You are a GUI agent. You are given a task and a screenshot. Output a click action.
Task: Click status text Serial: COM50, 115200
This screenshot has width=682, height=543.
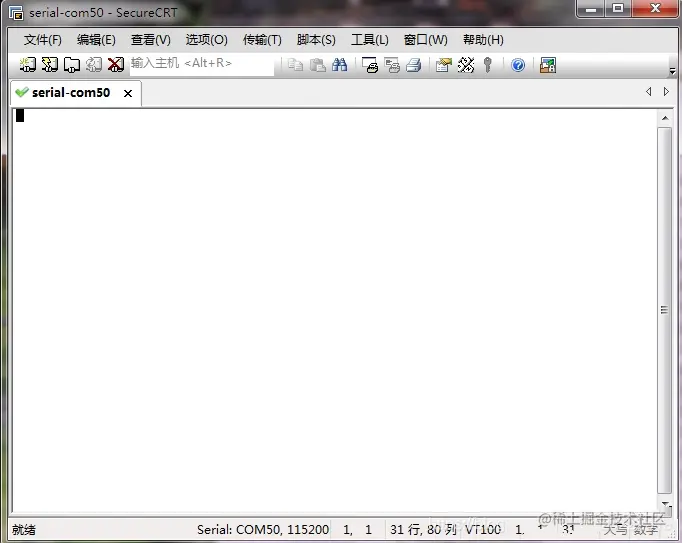[263, 530]
